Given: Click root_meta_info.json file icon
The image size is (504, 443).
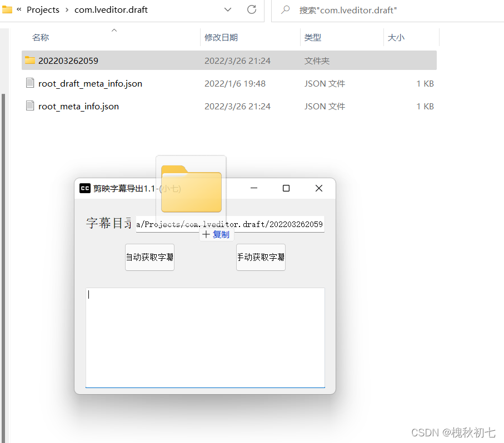Looking at the screenshot, I should tap(30, 105).
